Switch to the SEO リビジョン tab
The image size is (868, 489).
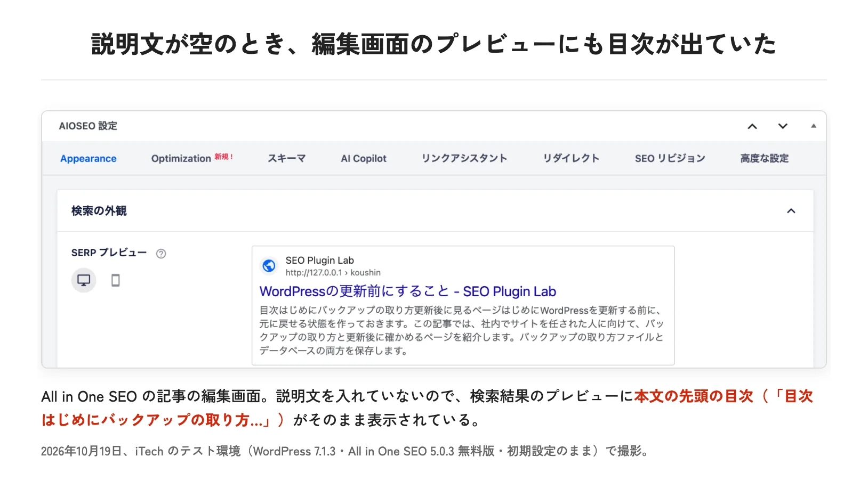pos(670,158)
